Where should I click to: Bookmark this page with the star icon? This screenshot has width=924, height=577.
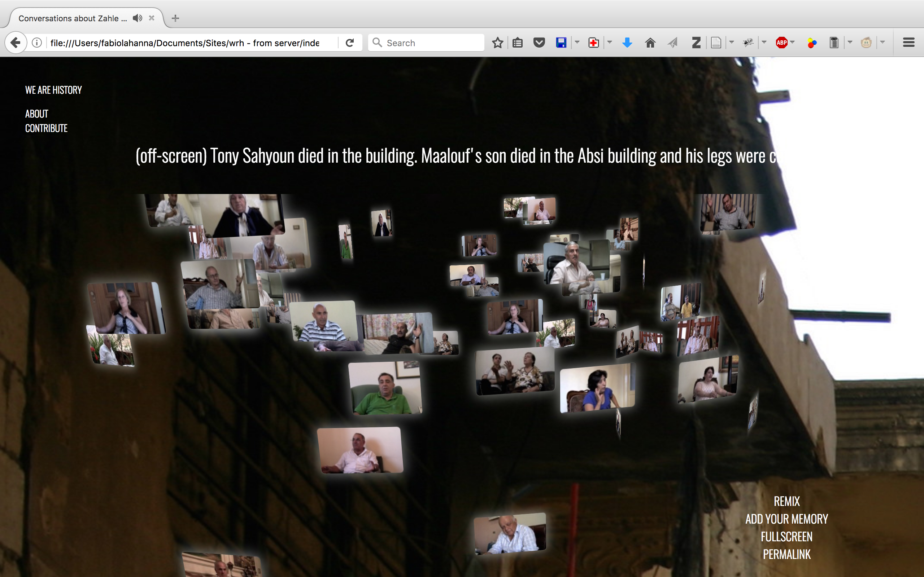[x=497, y=43]
